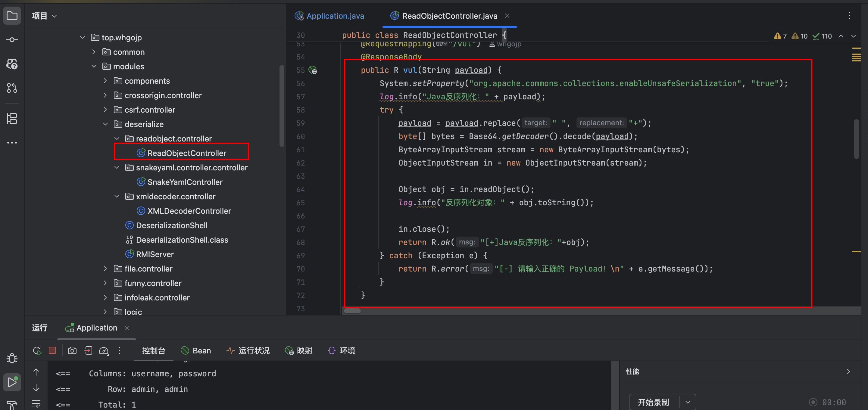Click the editor horizontal scrollbar thumb

click(x=352, y=311)
